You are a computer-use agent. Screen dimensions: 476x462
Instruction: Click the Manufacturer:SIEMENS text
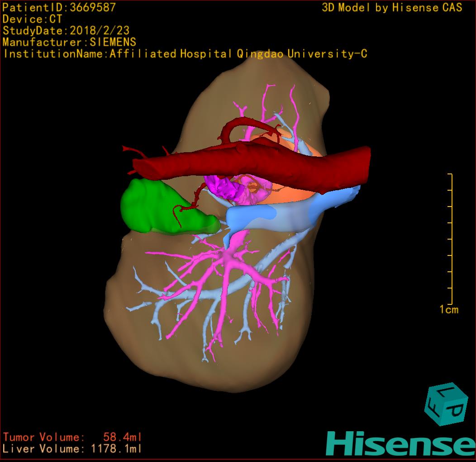click(69, 42)
